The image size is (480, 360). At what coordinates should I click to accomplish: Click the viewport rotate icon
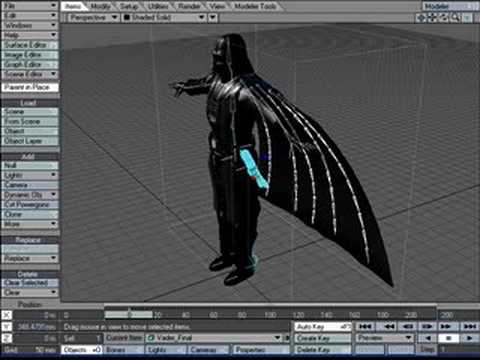pos(444,18)
